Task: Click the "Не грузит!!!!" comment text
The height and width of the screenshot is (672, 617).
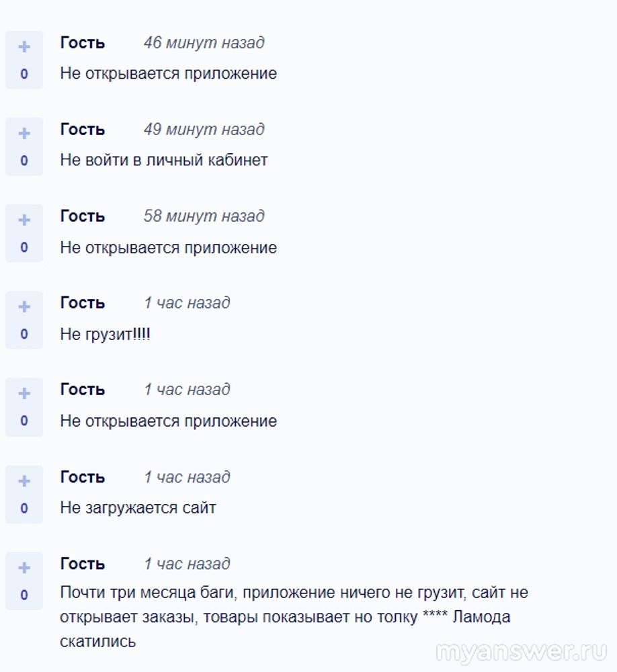Action: pos(106,334)
